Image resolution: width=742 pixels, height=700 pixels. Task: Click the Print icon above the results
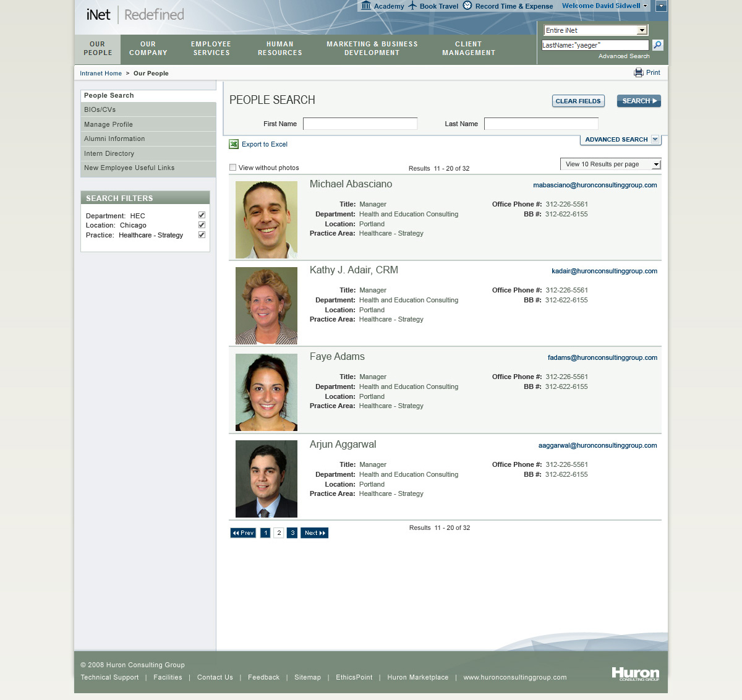[638, 72]
